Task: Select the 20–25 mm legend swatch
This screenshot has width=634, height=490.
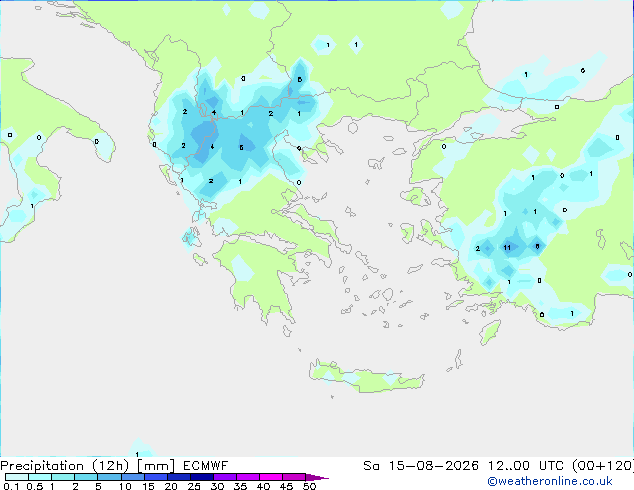Action: coord(179,477)
